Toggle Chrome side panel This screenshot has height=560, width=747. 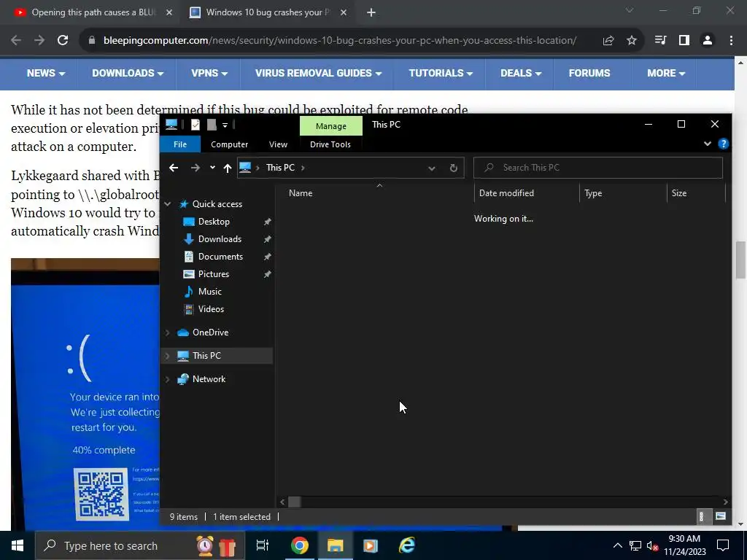[684, 41]
